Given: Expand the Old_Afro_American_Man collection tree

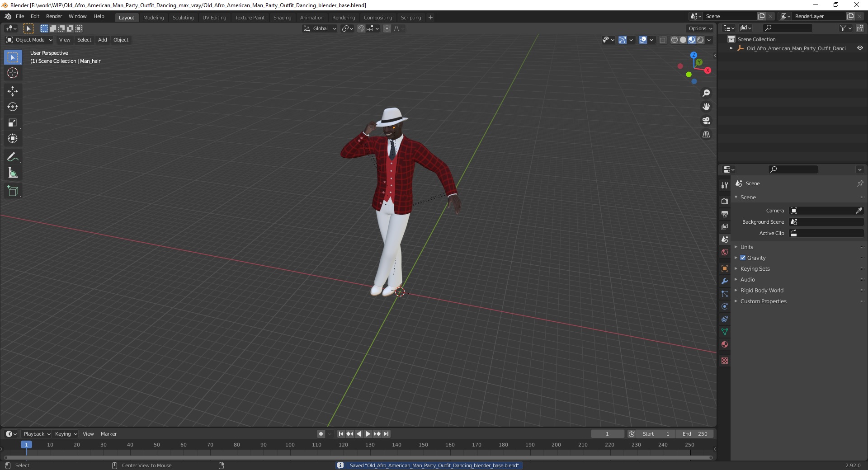Looking at the screenshot, I should pos(731,48).
